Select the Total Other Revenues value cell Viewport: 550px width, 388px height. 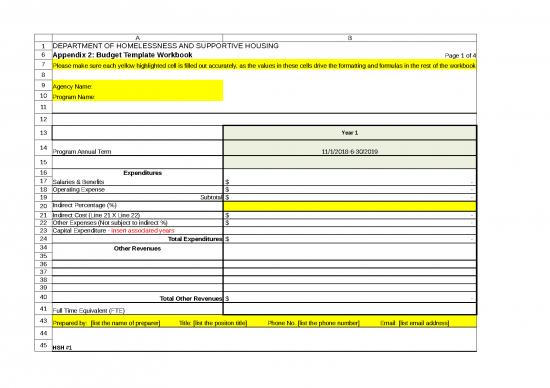350,298
